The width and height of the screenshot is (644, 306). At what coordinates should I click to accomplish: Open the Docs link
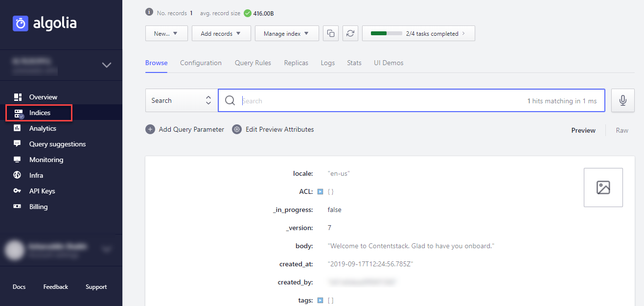(x=19, y=287)
